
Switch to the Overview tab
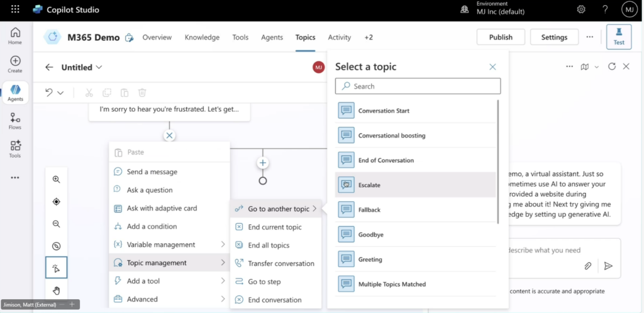(157, 37)
